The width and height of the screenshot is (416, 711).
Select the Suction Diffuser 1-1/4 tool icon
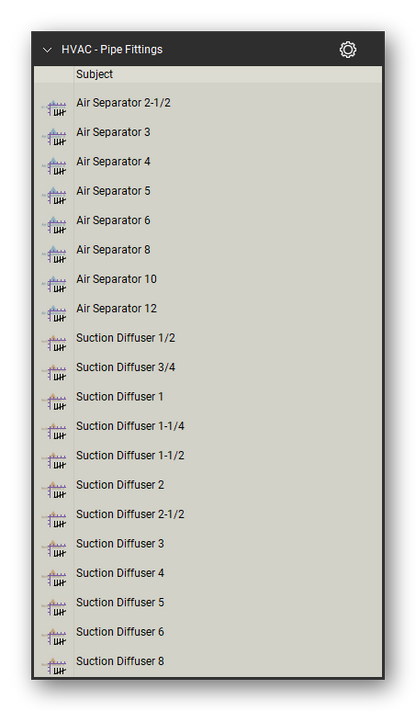pos(54,431)
